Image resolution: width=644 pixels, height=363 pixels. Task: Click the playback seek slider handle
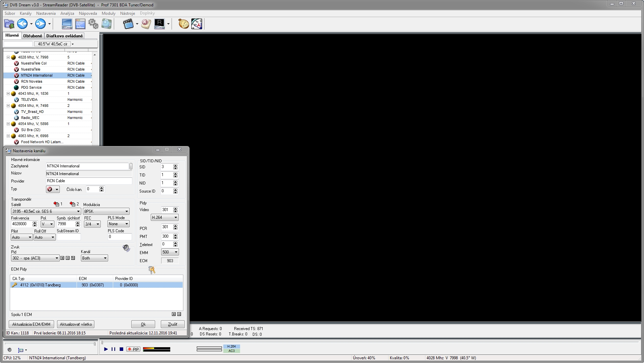click(x=102, y=342)
